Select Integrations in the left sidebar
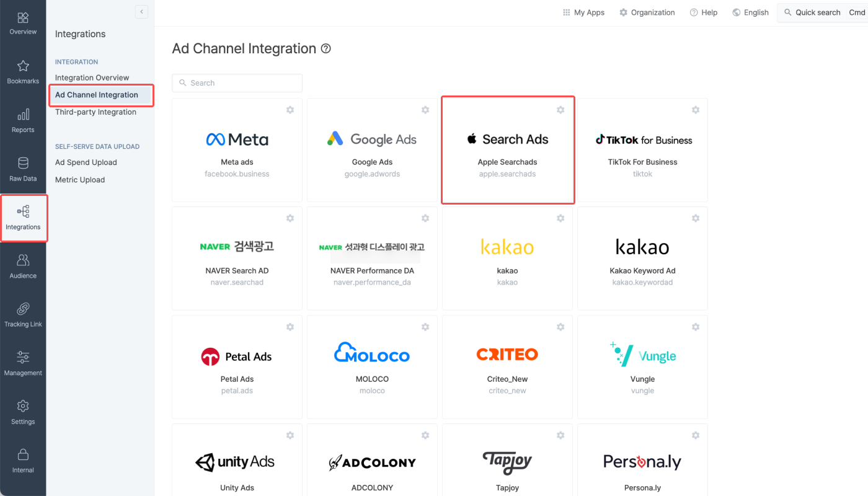This screenshot has height=496, width=868. pos(23,218)
